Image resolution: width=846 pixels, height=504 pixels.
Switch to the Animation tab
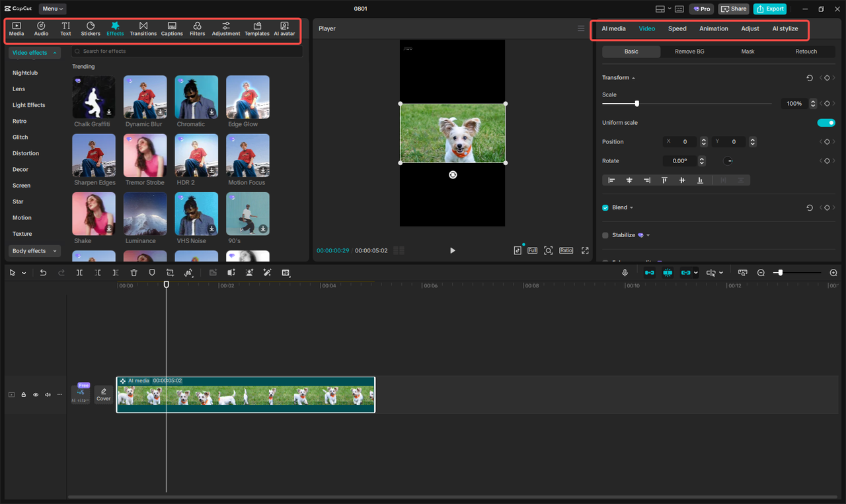[713, 28]
